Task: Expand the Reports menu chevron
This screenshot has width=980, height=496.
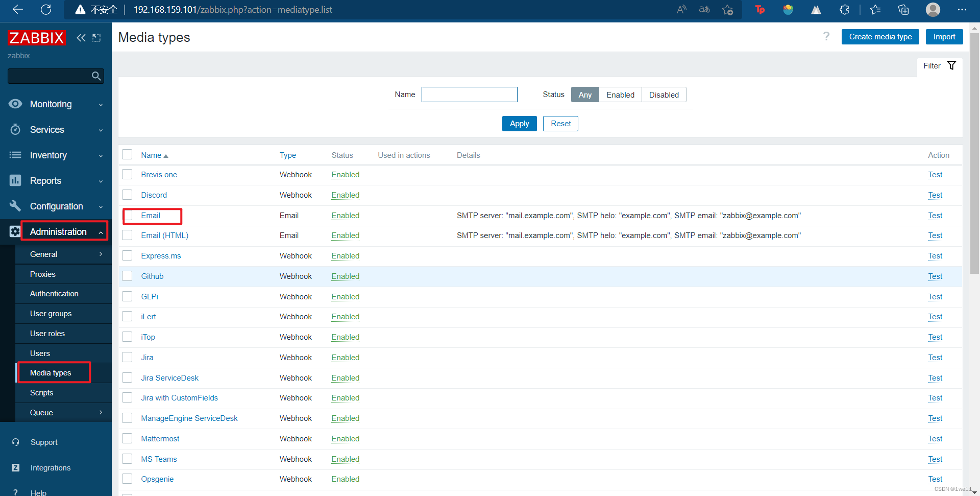Action: (101, 181)
